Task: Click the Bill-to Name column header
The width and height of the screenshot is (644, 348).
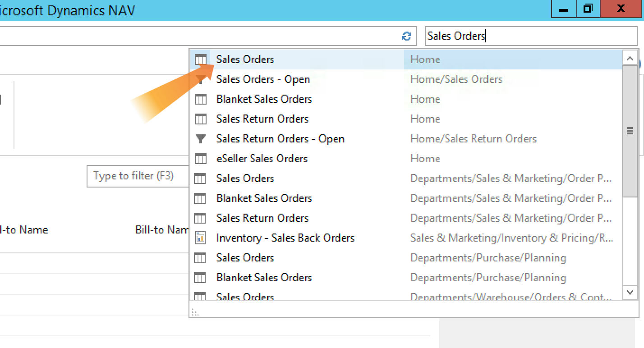Action: coord(162,230)
